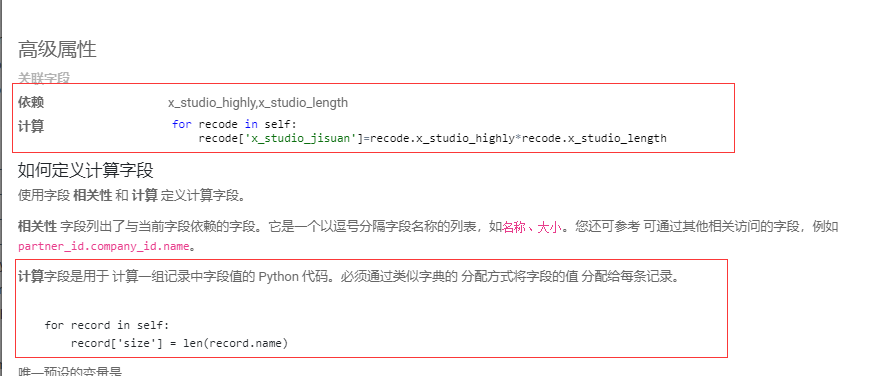
Task: Click the pink 名称、大小 example text
Action: 532,227
